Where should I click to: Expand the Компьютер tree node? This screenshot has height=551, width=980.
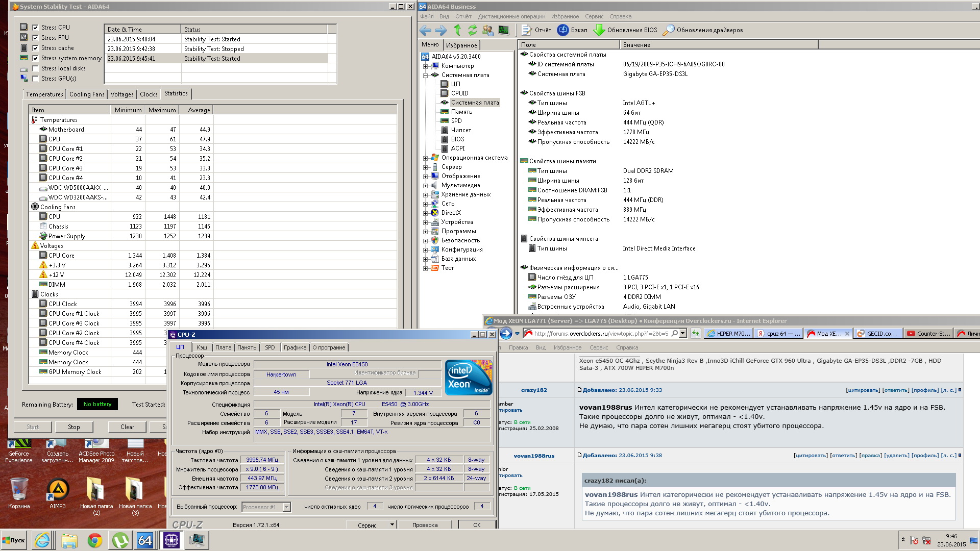(x=425, y=66)
